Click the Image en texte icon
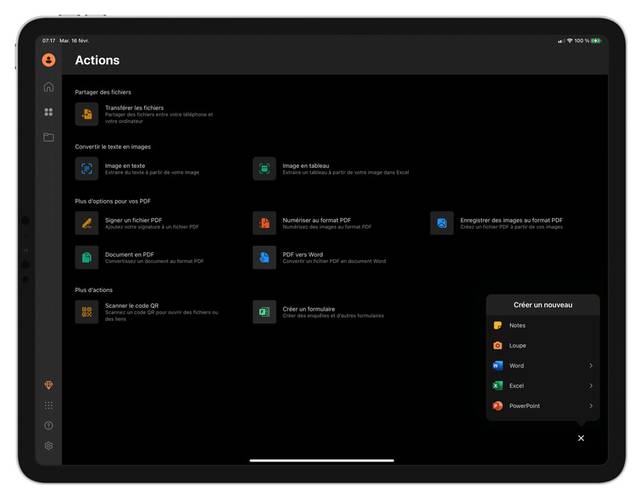 click(87, 169)
